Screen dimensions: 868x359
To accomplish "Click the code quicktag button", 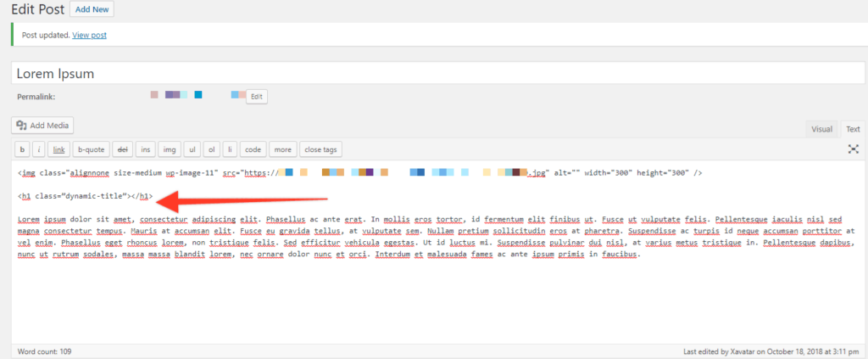I will click(x=253, y=149).
